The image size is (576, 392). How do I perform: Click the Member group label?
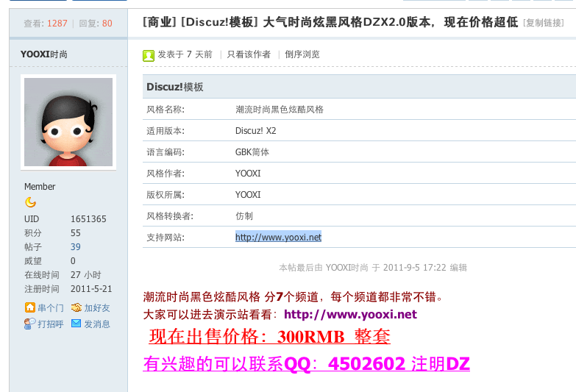coord(40,187)
